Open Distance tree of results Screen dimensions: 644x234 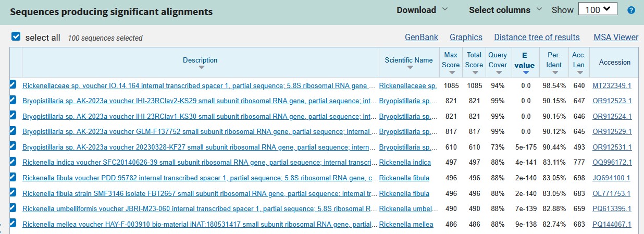[537, 37]
